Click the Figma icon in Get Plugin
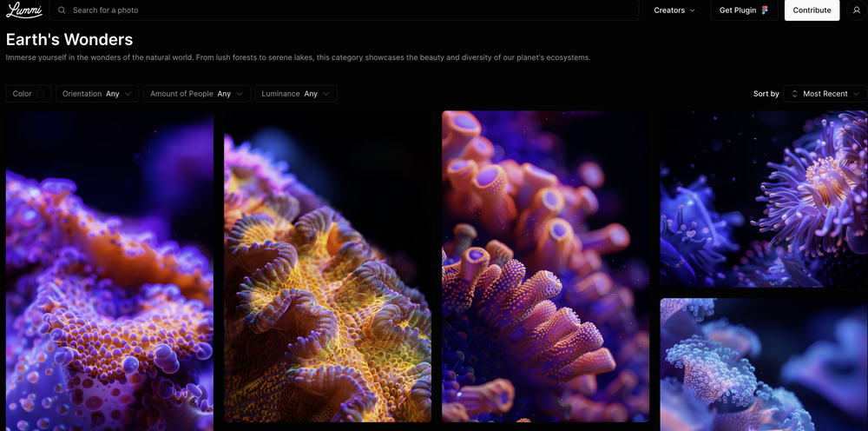868x431 pixels. point(765,10)
